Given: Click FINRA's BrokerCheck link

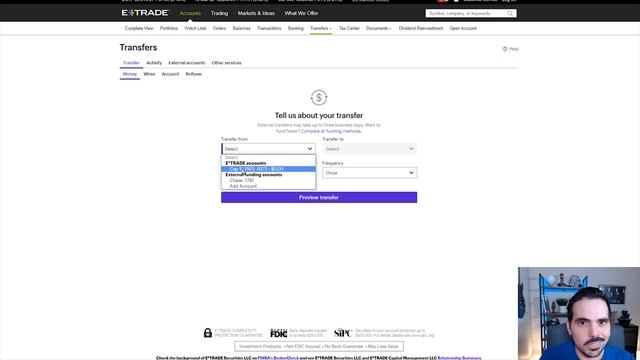Looking at the screenshot, I should [x=278, y=358].
